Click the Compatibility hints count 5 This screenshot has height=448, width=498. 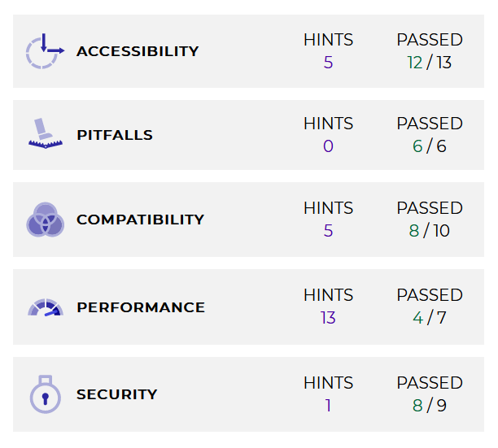(328, 231)
